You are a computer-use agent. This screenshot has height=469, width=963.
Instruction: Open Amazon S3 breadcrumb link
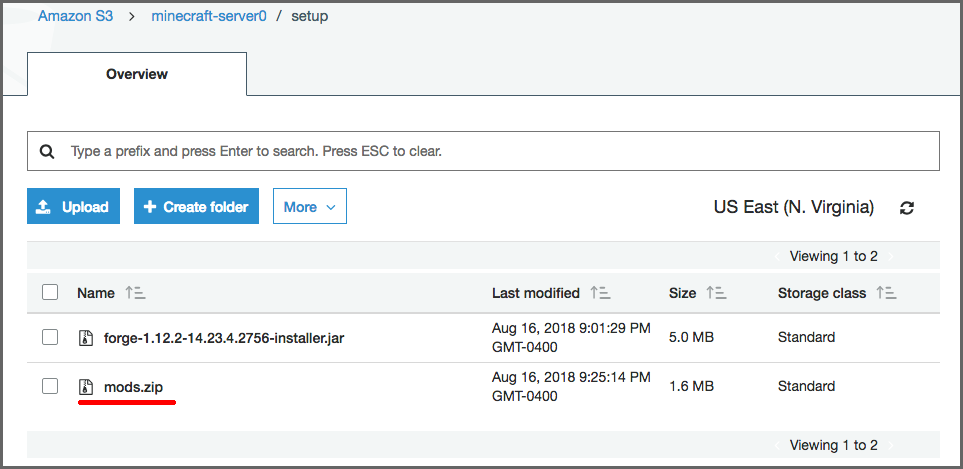(76, 16)
